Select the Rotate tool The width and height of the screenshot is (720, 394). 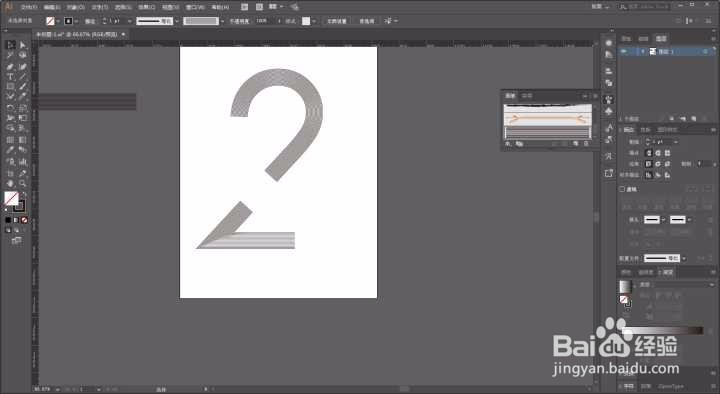tap(10, 108)
